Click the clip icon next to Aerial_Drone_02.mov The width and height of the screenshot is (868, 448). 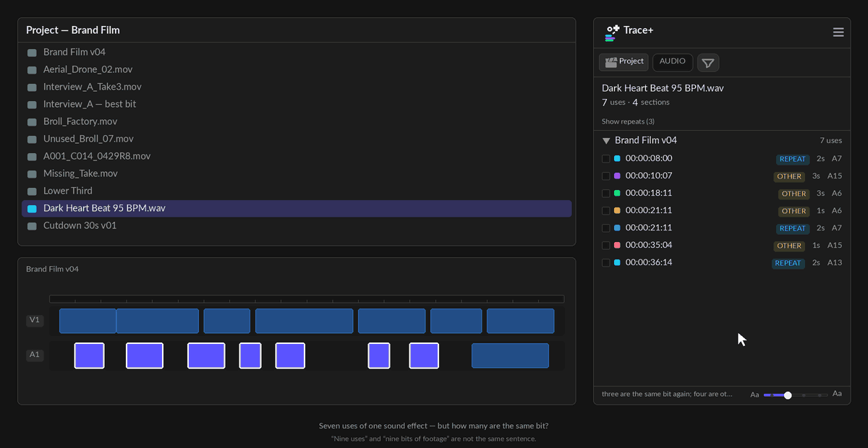[32, 70]
